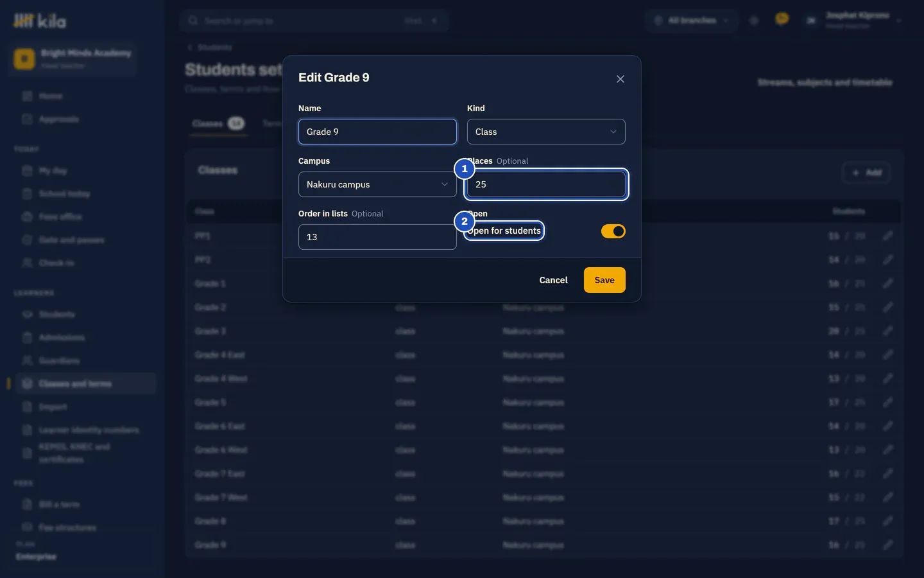Screen dimensions: 924x578
Task: Click the search or jump to bar
Action: pos(314,21)
